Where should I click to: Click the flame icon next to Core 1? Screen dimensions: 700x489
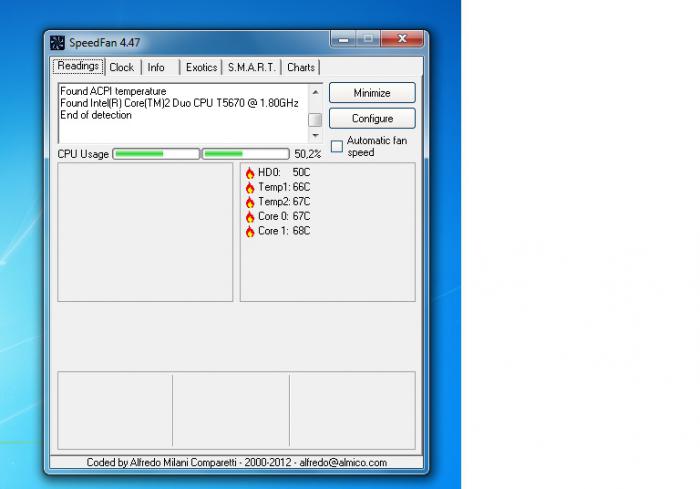click(250, 231)
